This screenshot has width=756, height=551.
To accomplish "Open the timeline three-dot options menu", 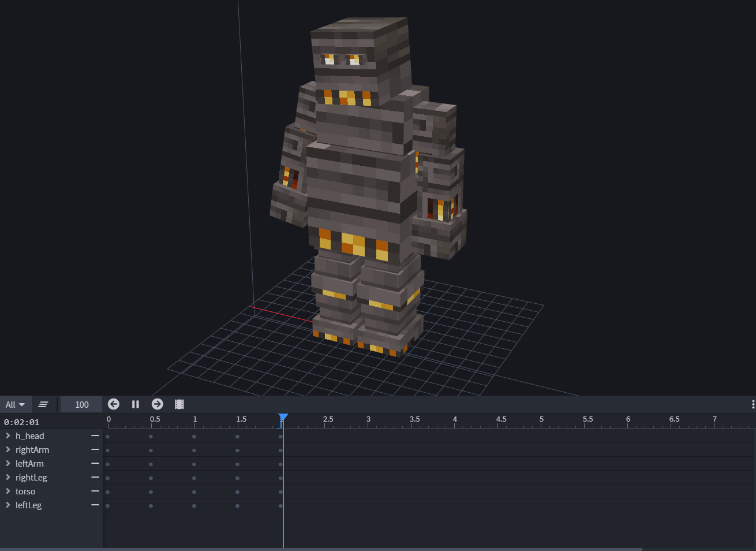I will click(x=753, y=404).
